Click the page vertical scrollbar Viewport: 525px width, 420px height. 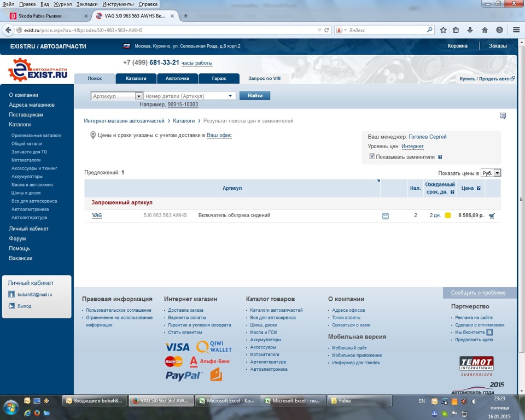click(521, 199)
